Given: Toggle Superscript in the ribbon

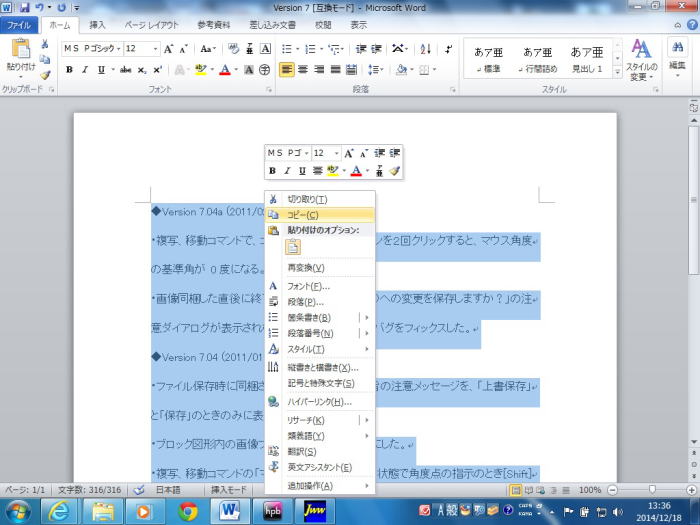Looking at the screenshot, I should pyautogui.click(x=157, y=70).
